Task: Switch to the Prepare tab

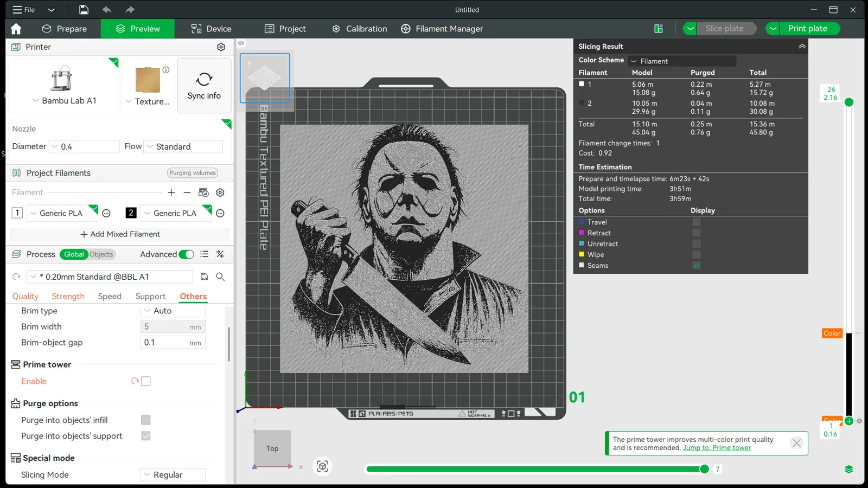Action: tap(64, 29)
